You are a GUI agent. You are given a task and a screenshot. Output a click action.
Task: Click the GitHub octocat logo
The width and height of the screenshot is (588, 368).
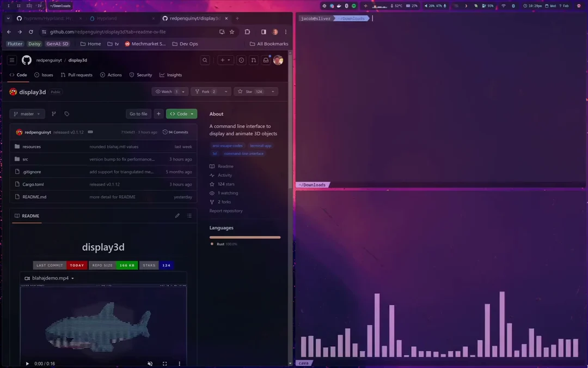26,60
